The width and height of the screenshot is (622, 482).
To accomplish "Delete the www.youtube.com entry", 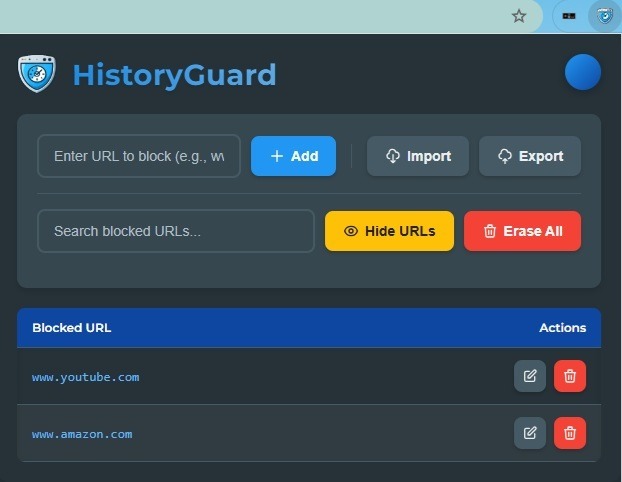I will click(x=570, y=376).
